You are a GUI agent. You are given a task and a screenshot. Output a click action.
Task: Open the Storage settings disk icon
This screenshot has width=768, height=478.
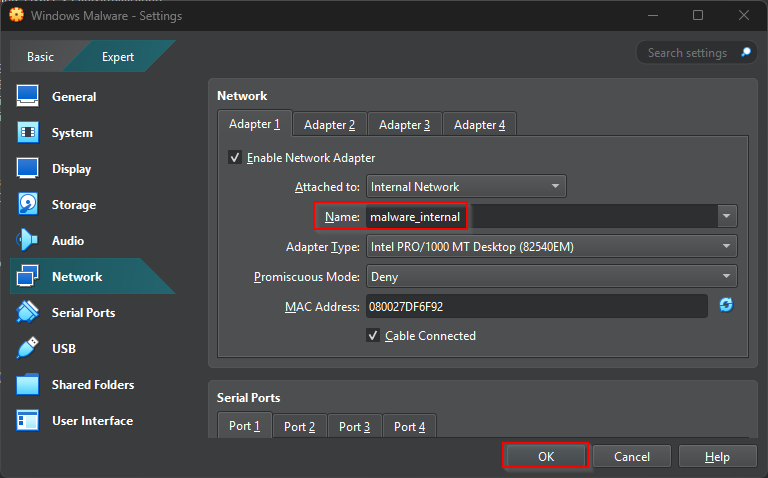(27, 204)
